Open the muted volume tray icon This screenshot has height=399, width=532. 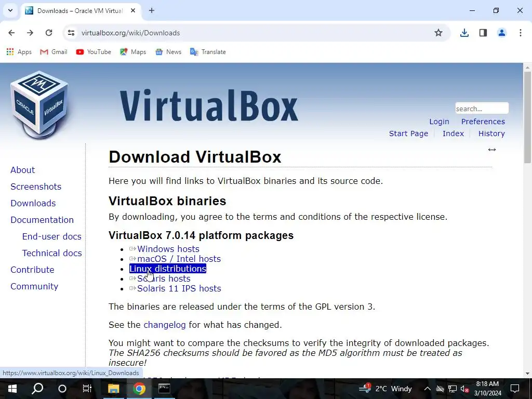point(464,389)
